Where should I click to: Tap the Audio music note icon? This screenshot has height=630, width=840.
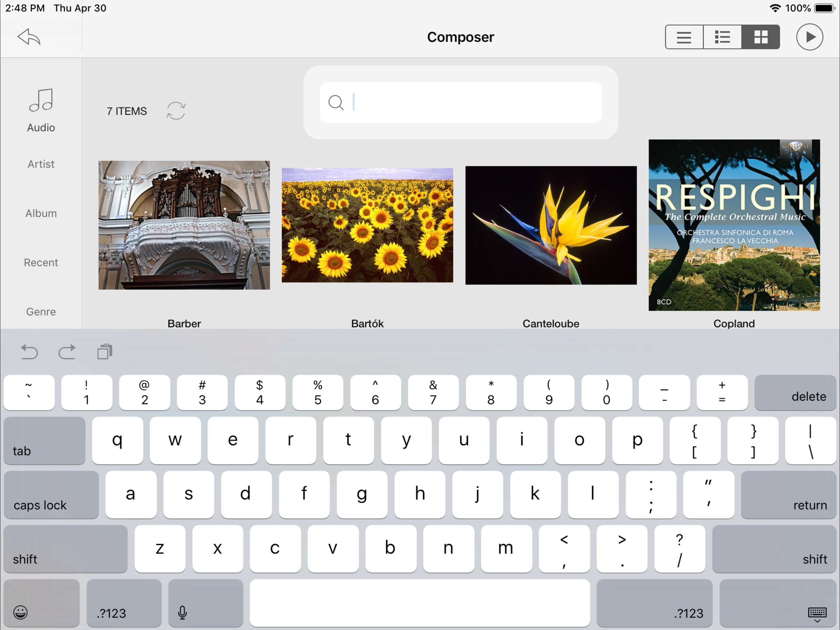tap(41, 101)
